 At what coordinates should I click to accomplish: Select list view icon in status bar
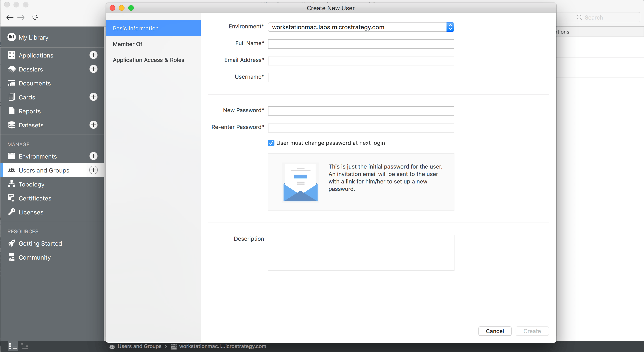(13, 346)
